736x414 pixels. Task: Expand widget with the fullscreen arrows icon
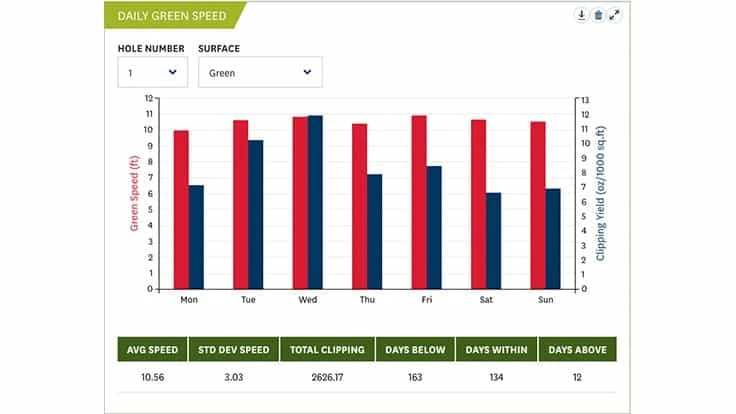click(x=615, y=15)
